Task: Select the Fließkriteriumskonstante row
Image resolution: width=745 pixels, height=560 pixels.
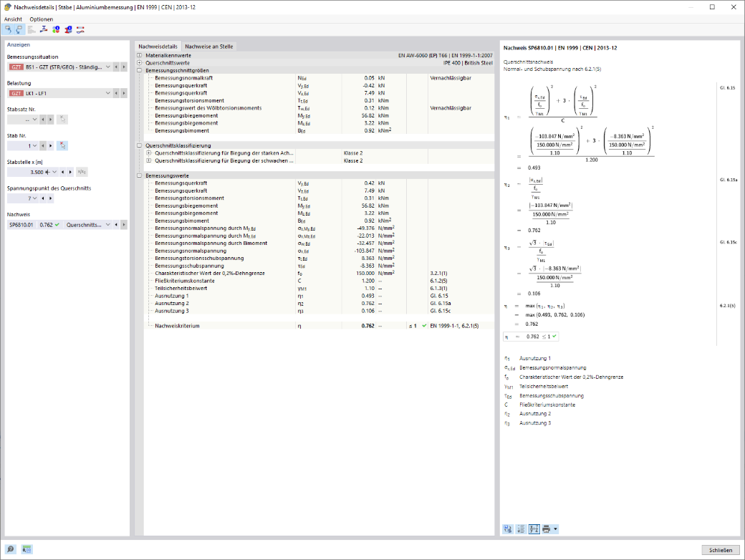Action: tap(319, 281)
